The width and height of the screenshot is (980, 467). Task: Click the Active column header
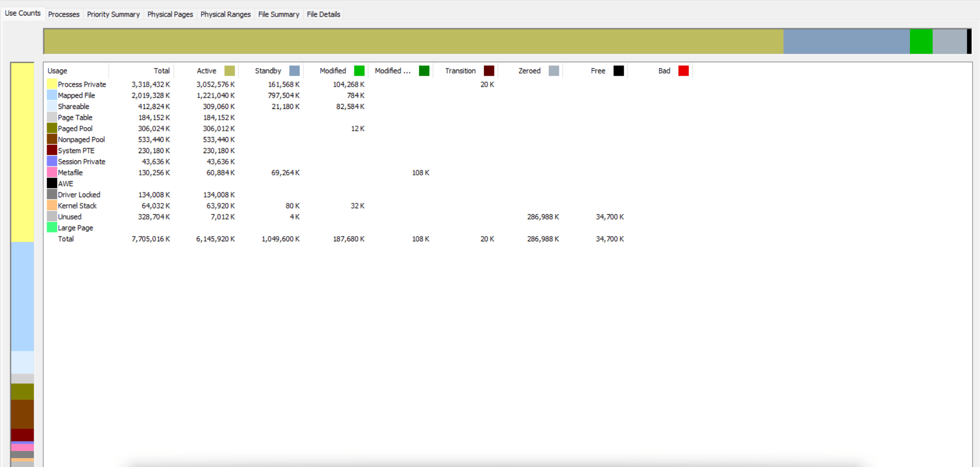(x=206, y=71)
